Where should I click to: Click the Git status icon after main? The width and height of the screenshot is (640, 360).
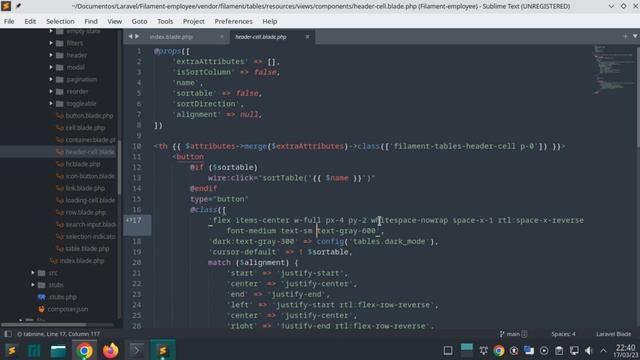click(524, 334)
